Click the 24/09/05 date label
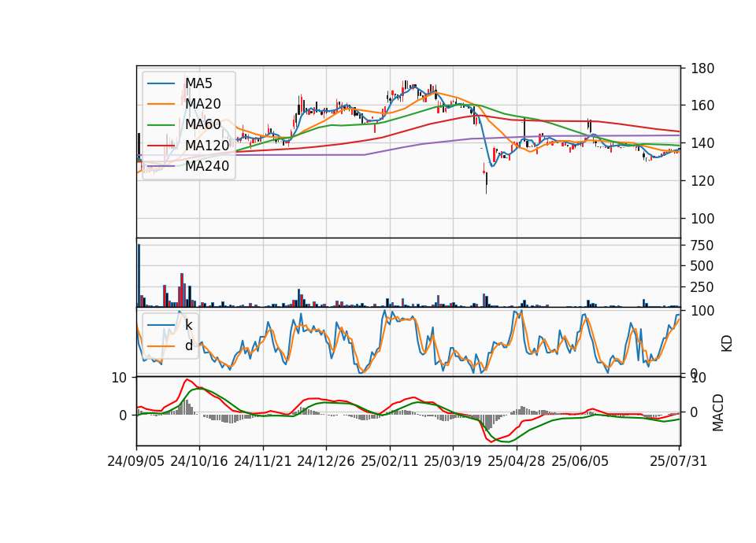Image resolution: width=756 pixels, height=543 pixels. pos(136,461)
